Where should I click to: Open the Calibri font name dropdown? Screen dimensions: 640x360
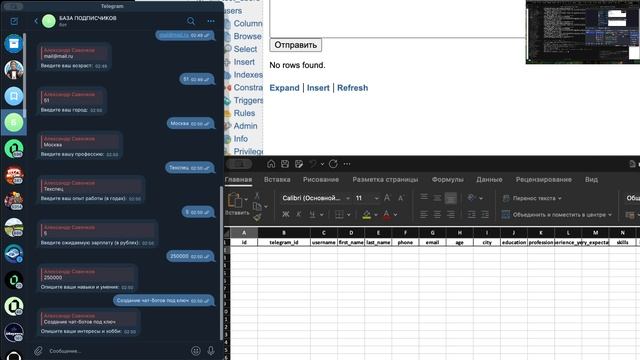point(348,198)
